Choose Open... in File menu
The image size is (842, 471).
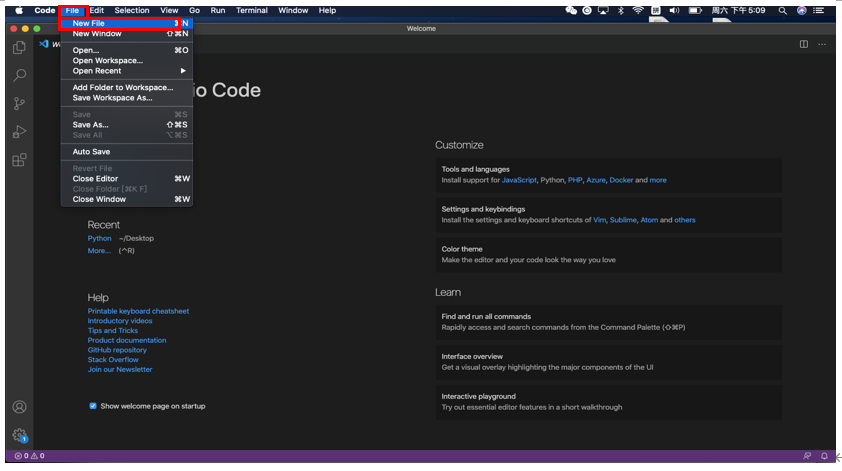pyautogui.click(x=127, y=50)
